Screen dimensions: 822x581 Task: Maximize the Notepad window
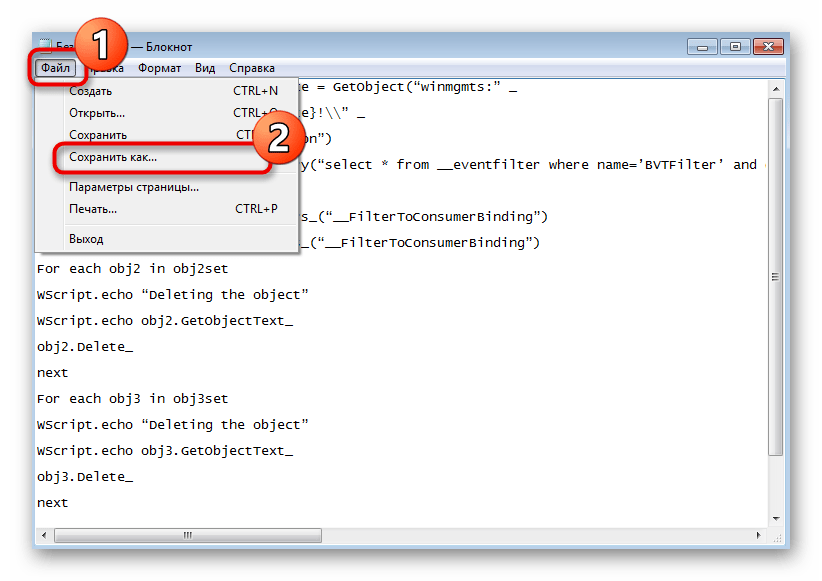[735, 46]
